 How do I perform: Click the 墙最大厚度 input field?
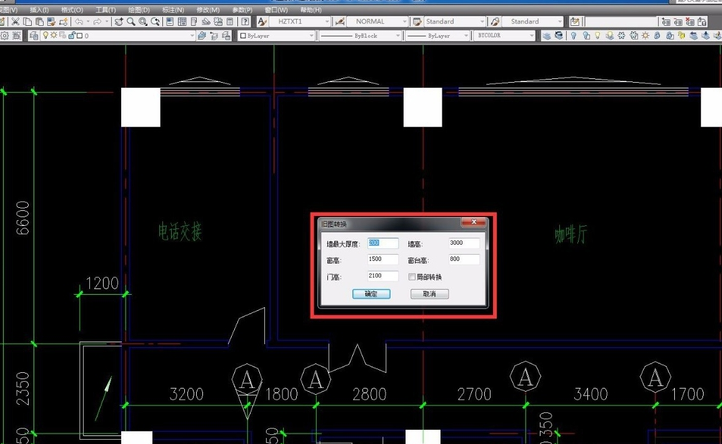click(383, 243)
